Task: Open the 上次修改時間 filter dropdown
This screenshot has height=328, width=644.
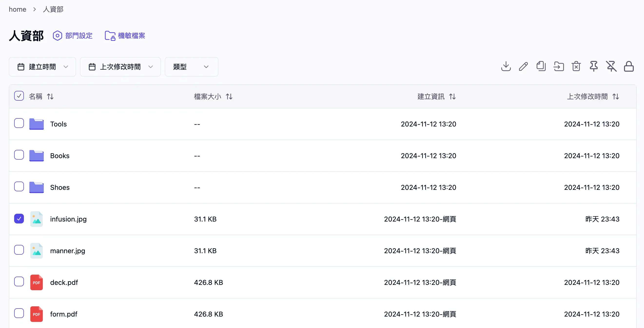Action: [120, 67]
